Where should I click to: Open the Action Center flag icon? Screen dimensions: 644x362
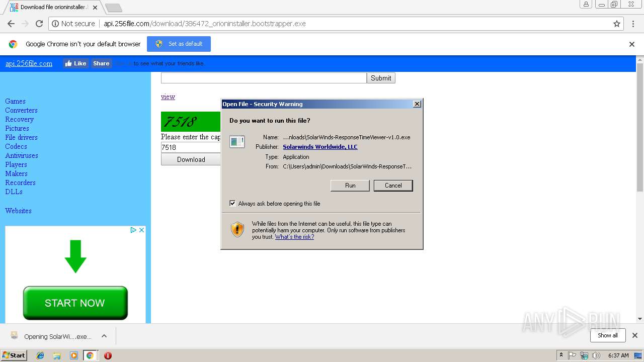572,355
